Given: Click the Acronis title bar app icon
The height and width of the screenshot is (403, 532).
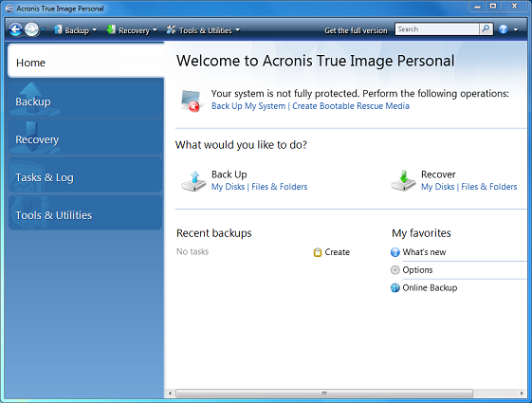Looking at the screenshot, I should 9,9.
